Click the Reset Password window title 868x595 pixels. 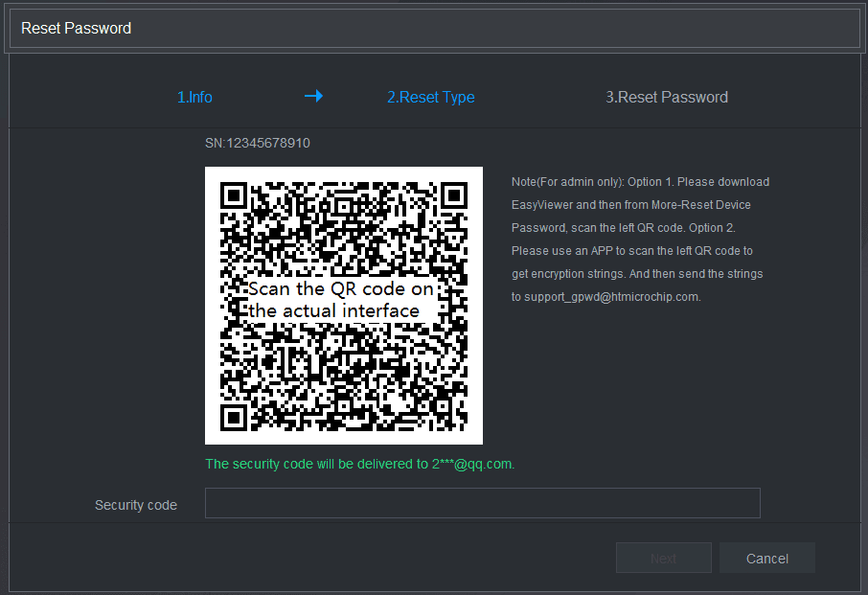[x=77, y=28]
